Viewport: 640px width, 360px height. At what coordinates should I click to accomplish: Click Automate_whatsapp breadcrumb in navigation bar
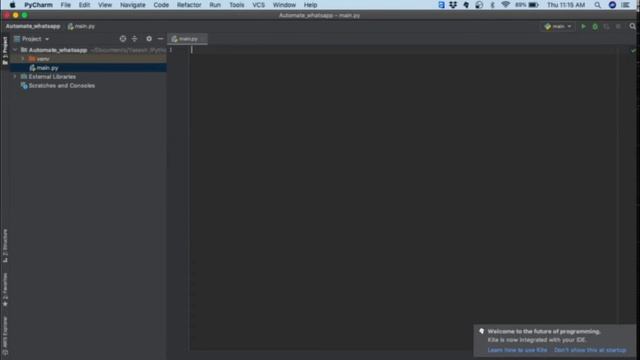pyautogui.click(x=33, y=26)
